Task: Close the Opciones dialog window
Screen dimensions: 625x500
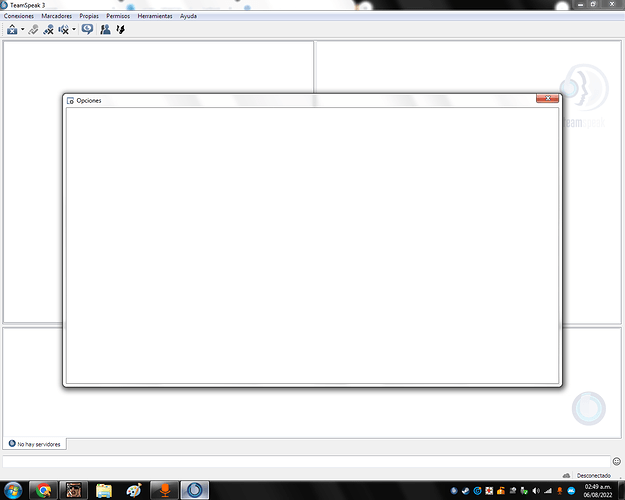Action: pos(546,99)
